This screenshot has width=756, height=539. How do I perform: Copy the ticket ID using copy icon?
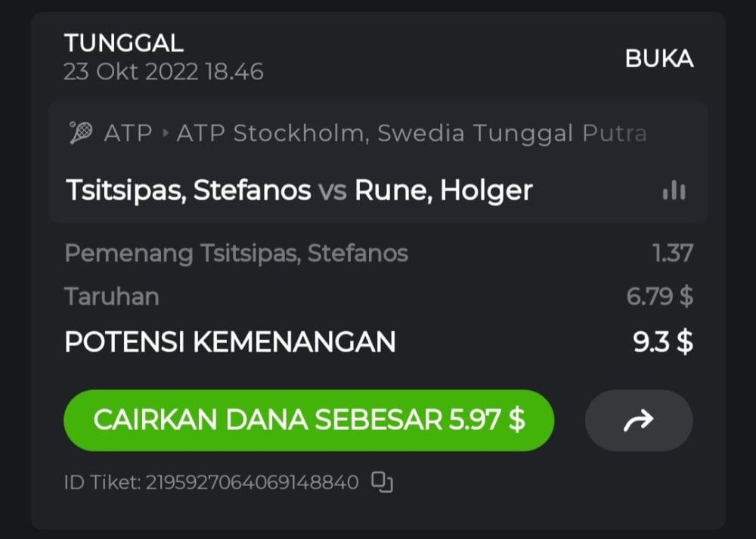tap(383, 482)
